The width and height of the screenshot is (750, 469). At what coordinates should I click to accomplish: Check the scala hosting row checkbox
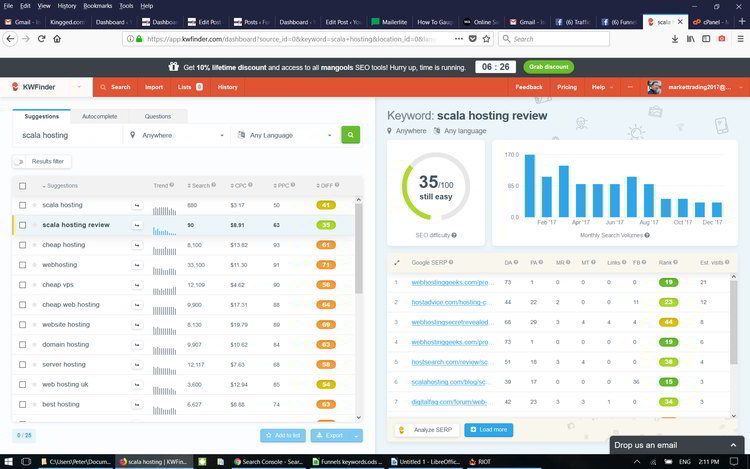(x=22, y=205)
